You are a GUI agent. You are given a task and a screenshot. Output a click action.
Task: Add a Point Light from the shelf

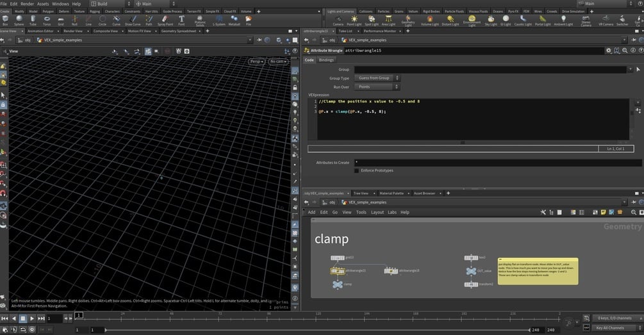click(354, 20)
